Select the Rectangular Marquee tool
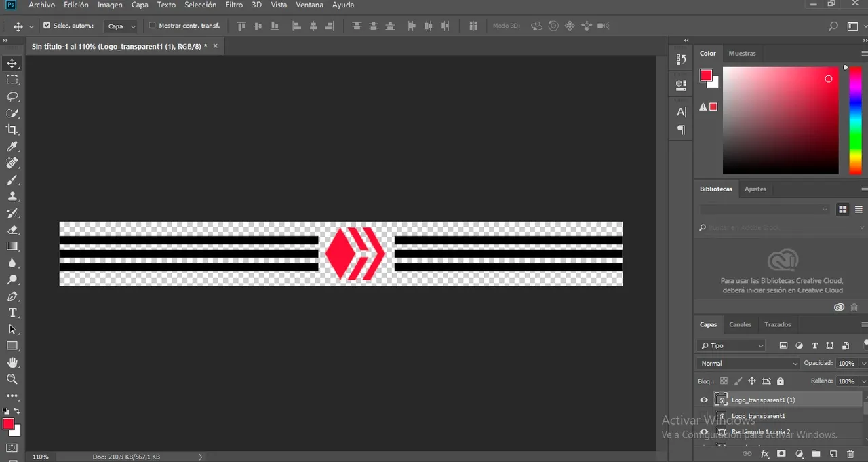This screenshot has height=462, width=868. (x=12, y=80)
